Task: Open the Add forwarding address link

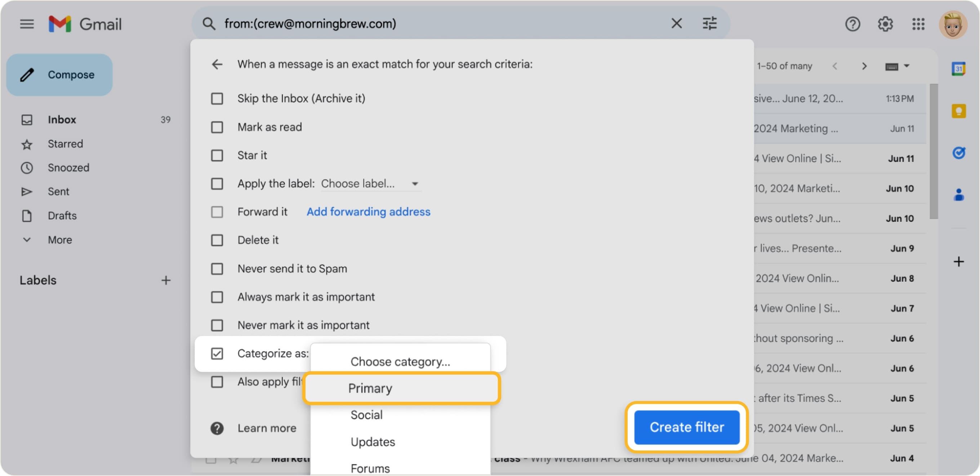Action: tap(368, 212)
